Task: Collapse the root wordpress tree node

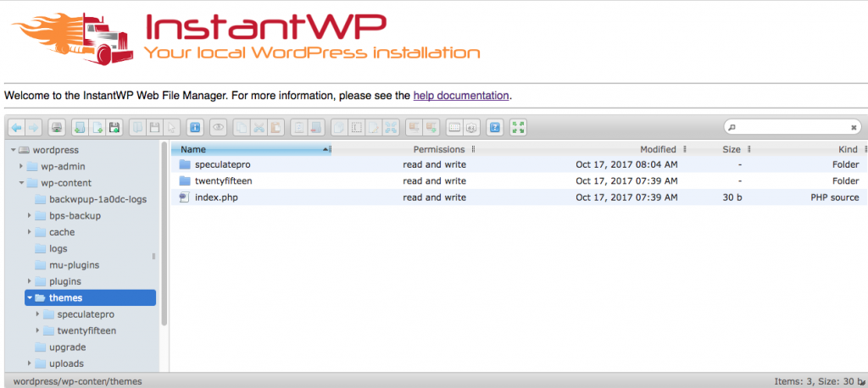Action: pyautogui.click(x=13, y=150)
